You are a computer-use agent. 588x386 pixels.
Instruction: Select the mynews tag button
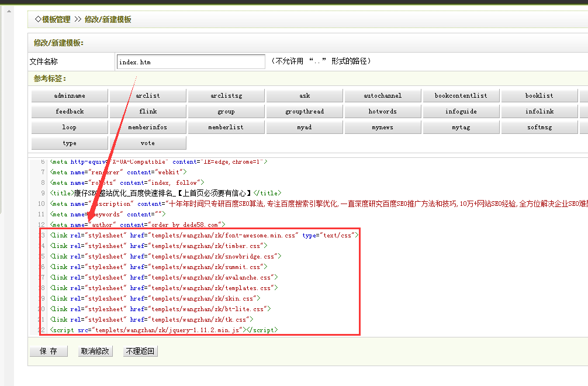pos(383,127)
